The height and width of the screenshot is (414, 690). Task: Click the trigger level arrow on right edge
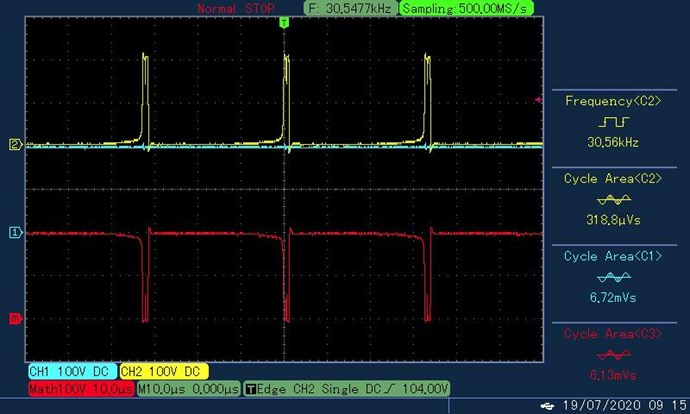540,100
